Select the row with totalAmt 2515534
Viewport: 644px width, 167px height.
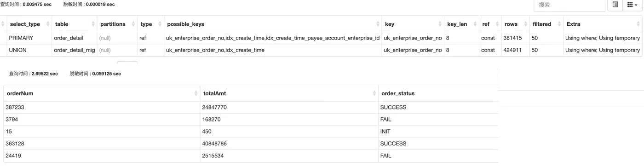(x=251, y=156)
